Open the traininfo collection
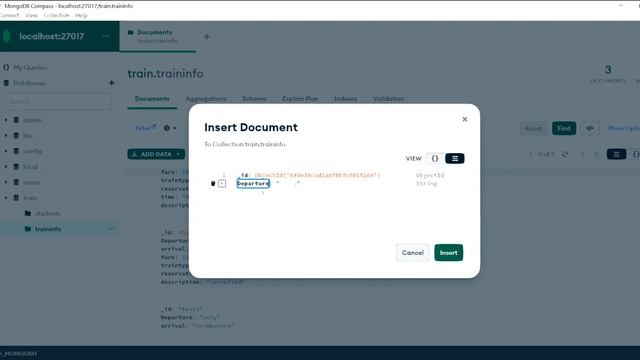The width and height of the screenshot is (640, 360). click(48, 229)
